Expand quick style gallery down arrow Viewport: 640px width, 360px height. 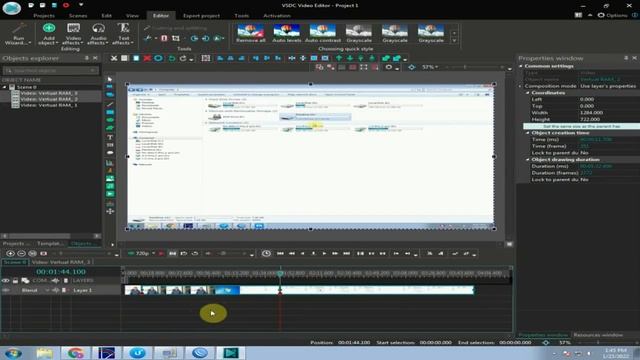pos(454,41)
